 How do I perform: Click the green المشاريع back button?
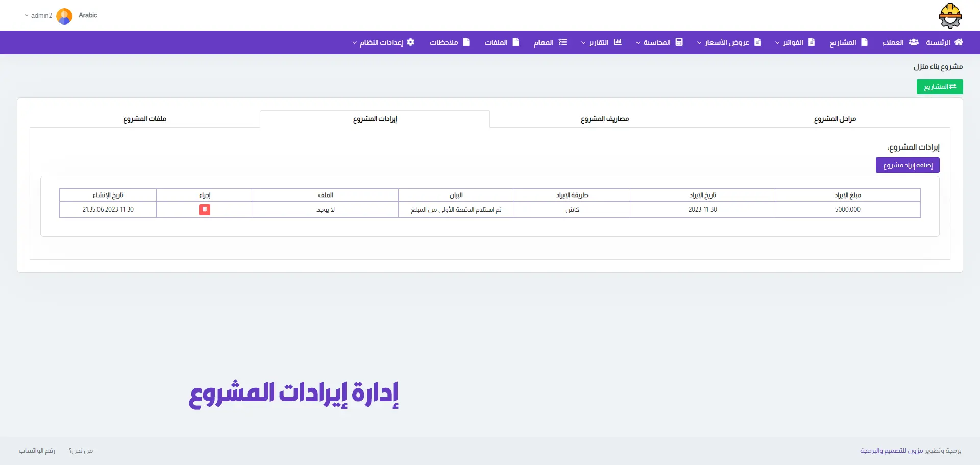click(939, 87)
